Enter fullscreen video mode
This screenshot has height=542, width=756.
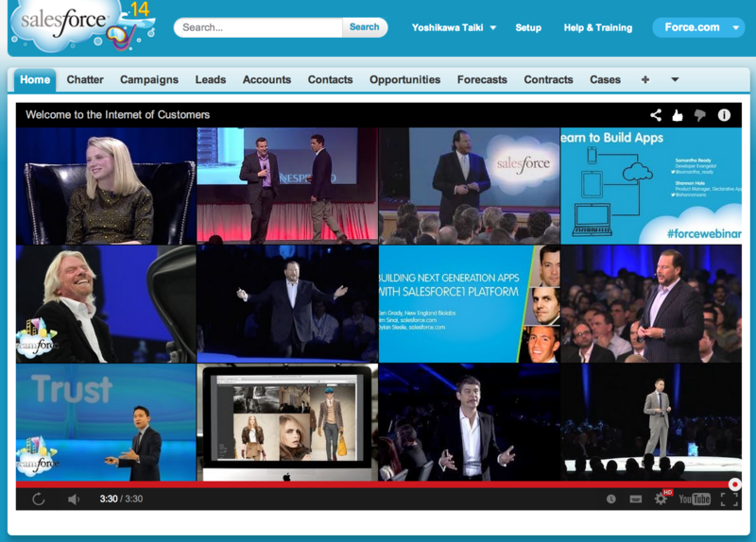(x=729, y=500)
